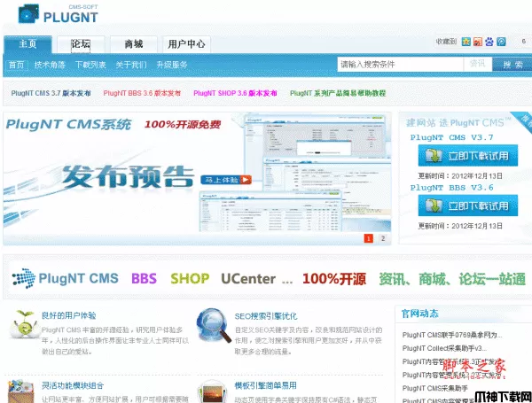
Task: Click the sprout icon beside 良好的用户体验
Action: click(24, 325)
